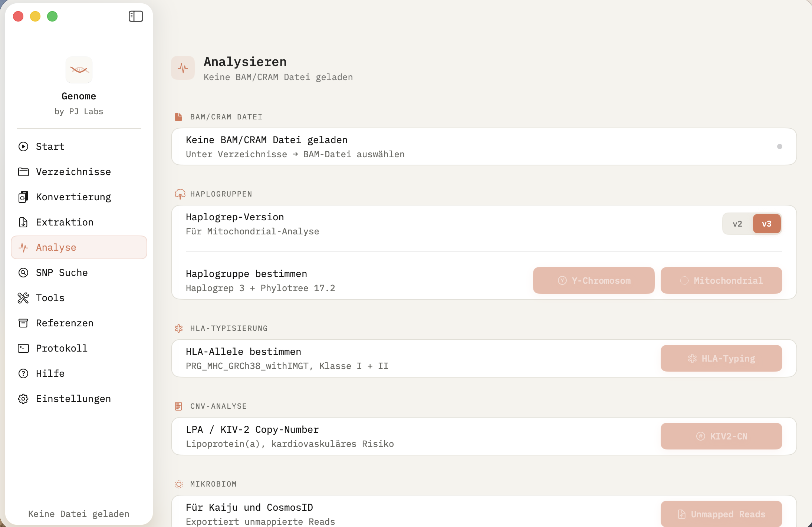Click the KIV2-CN copy-number button
This screenshot has width=812, height=527.
click(721, 436)
